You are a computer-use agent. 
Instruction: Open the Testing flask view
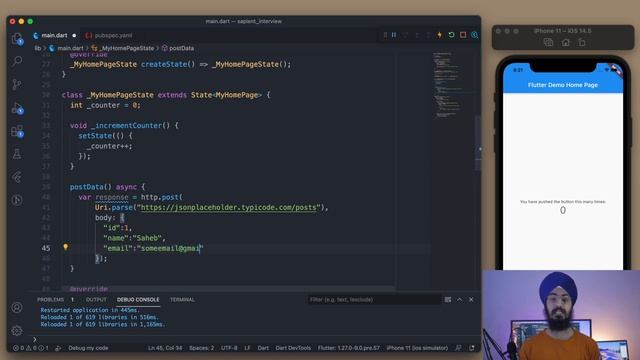pyautogui.click(x=17, y=154)
